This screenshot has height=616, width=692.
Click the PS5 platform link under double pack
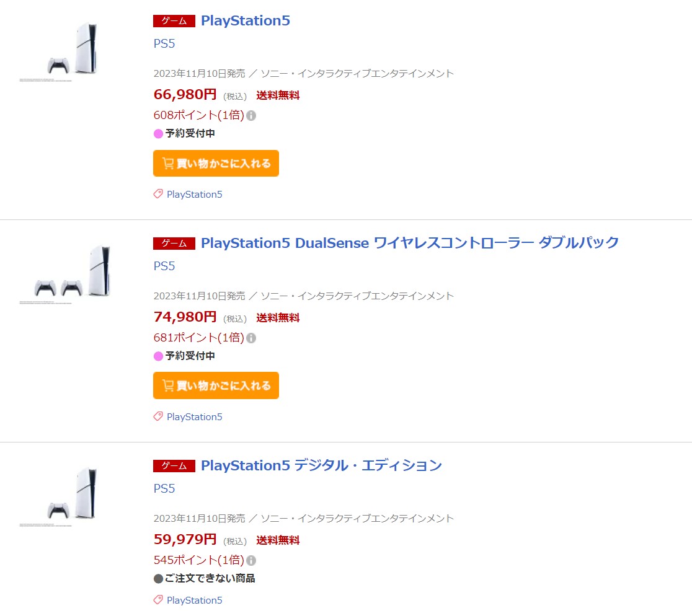164,266
